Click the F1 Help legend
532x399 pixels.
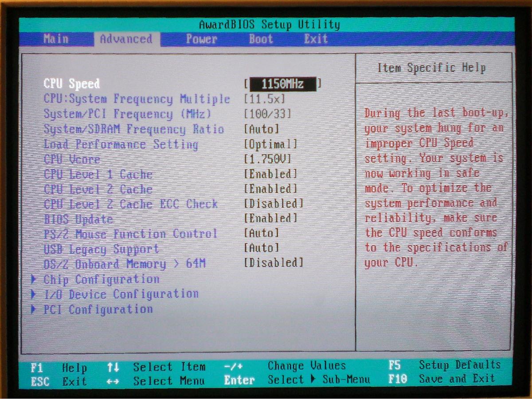(59, 368)
